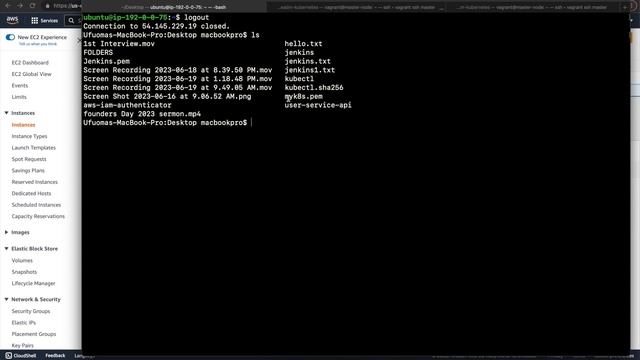This screenshot has width=640, height=360.
Task: Open Lifecycle Manager link
Action: (x=33, y=283)
